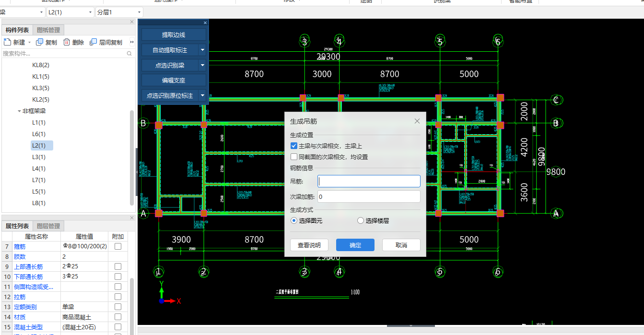
Task: Select L6(1) in the component list
Action: (x=39, y=134)
